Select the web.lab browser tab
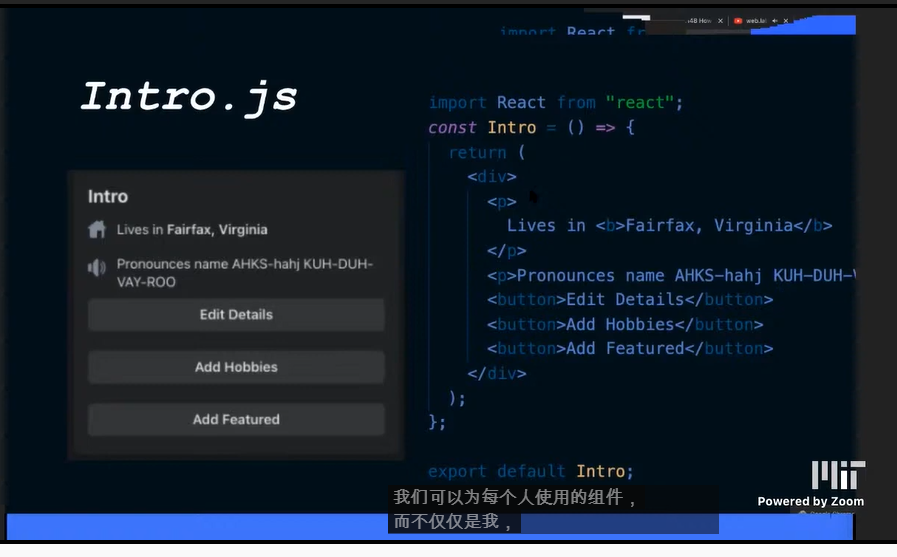This screenshot has height=557, width=897. pos(755,21)
